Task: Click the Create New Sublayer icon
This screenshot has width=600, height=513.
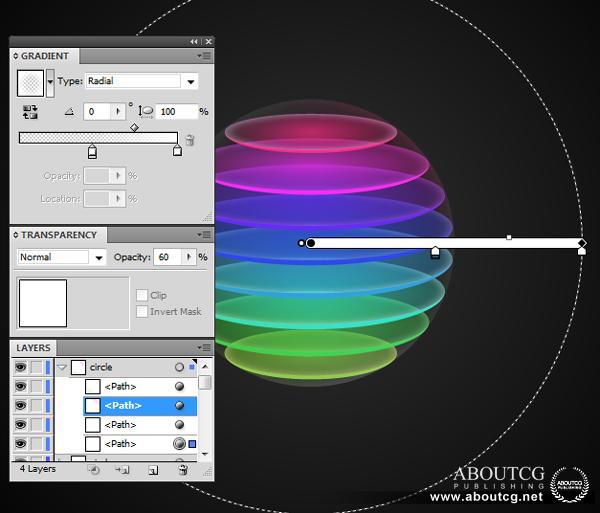Action: 123,470
